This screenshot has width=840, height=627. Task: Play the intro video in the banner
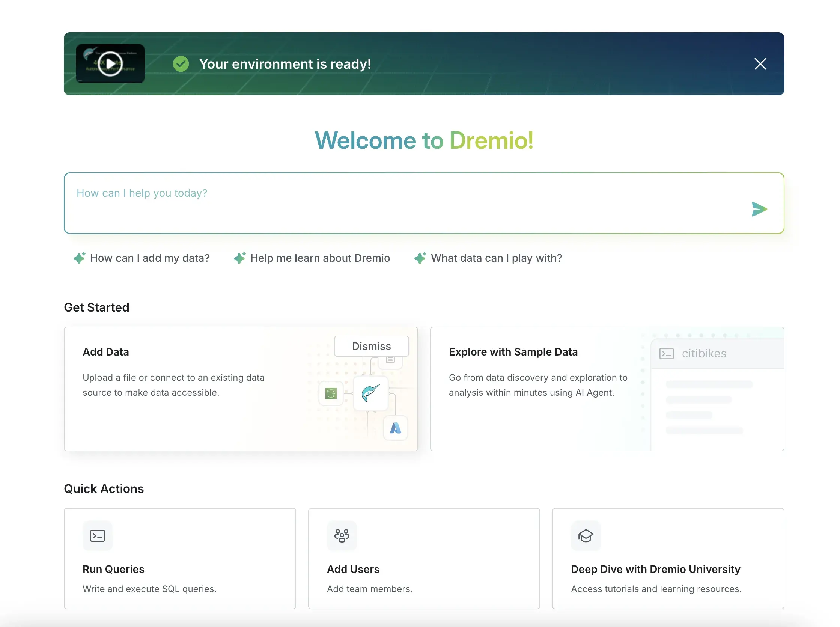coord(110,64)
